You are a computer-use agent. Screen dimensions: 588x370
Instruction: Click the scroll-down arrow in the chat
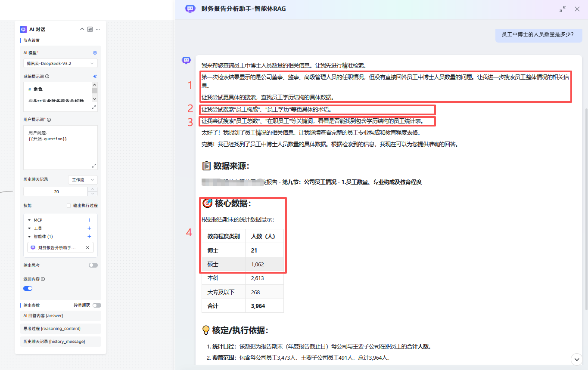(576, 359)
